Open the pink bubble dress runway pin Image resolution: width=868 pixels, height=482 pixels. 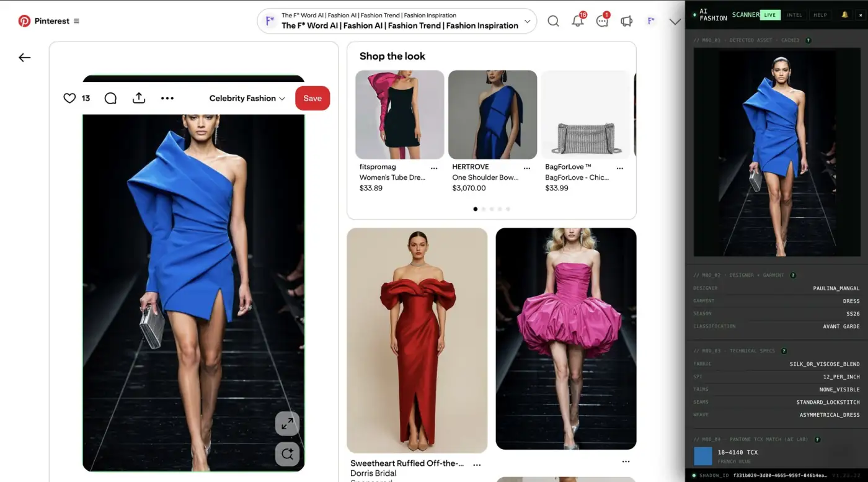pyautogui.click(x=566, y=339)
